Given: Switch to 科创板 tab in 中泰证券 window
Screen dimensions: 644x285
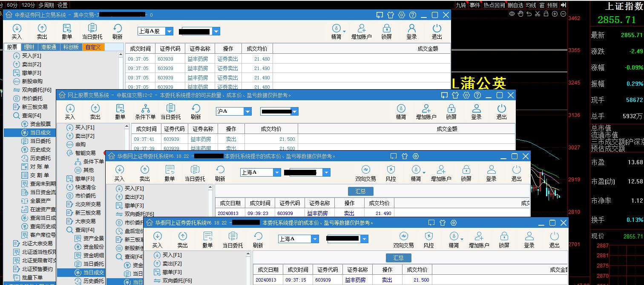Looking at the screenshot, I should (x=71, y=47).
